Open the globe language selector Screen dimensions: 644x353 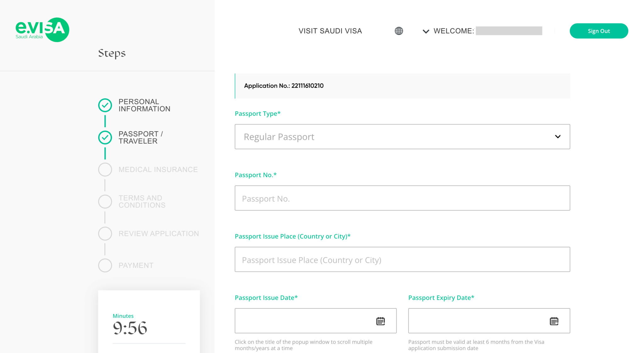399,31
